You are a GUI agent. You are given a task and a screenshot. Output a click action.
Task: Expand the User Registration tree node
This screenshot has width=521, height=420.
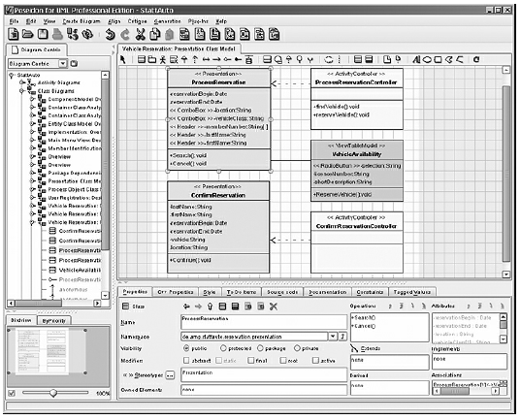[32, 197]
